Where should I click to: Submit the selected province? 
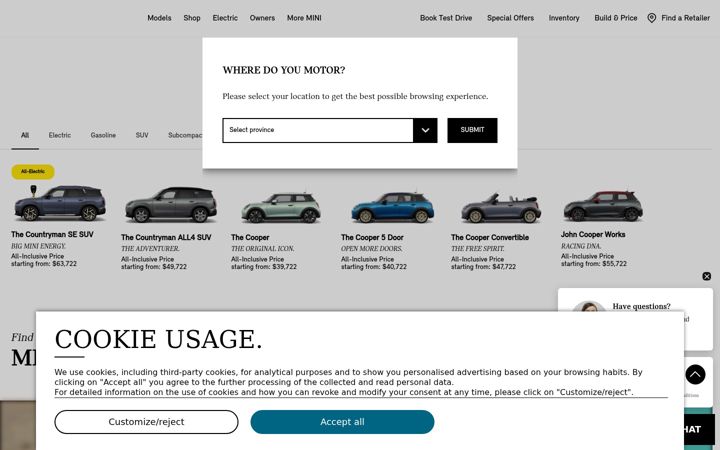(472, 130)
